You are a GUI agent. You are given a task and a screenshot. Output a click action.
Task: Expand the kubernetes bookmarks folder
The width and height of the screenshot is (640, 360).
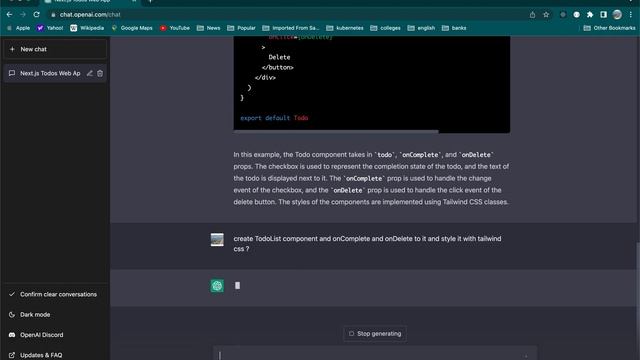pyautogui.click(x=345, y=28)
